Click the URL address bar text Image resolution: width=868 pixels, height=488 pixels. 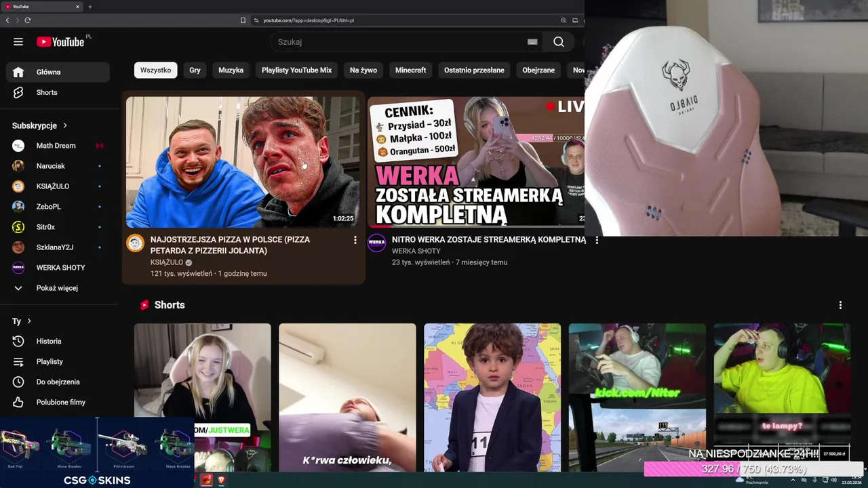(309, 20)
